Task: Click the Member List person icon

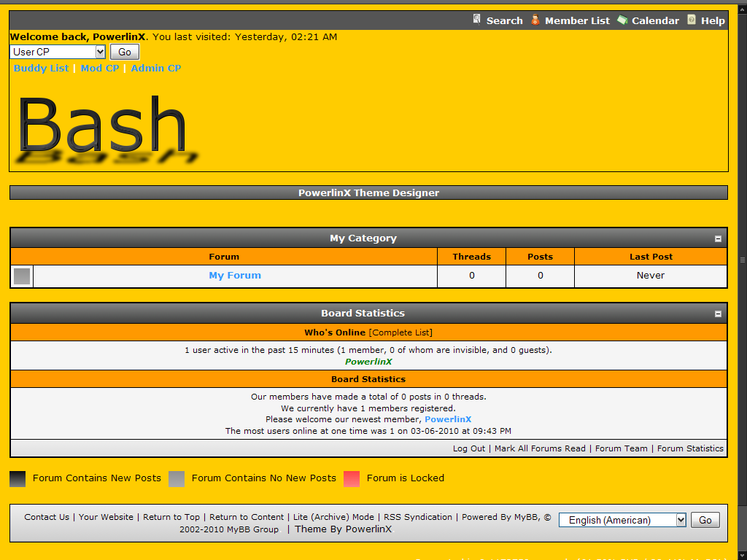Action: tap(535, 20)
